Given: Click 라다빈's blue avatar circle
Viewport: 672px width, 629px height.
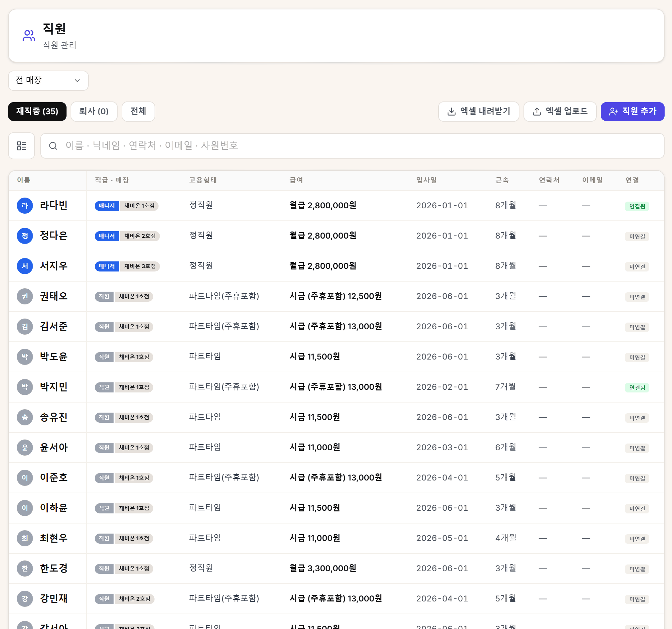Looking at the screenshot, I should [25, 206].
